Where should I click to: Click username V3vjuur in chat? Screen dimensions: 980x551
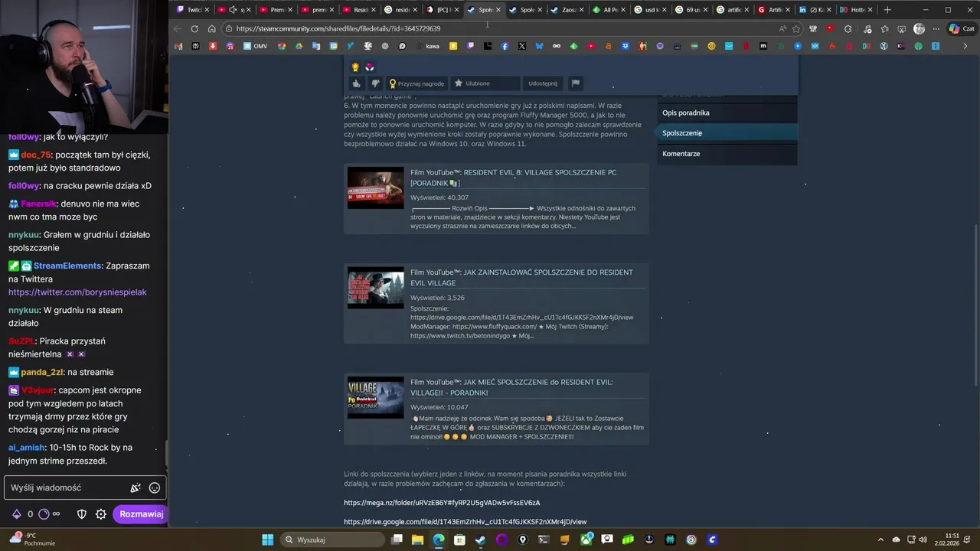[x=38, y=390]
